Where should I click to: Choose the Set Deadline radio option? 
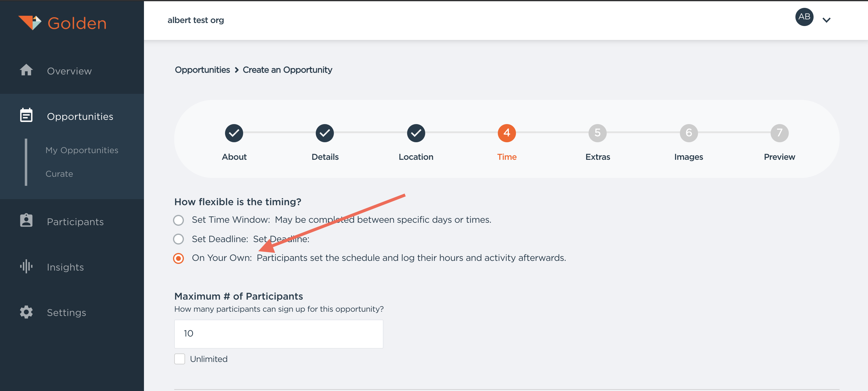(x=178, y=239)
